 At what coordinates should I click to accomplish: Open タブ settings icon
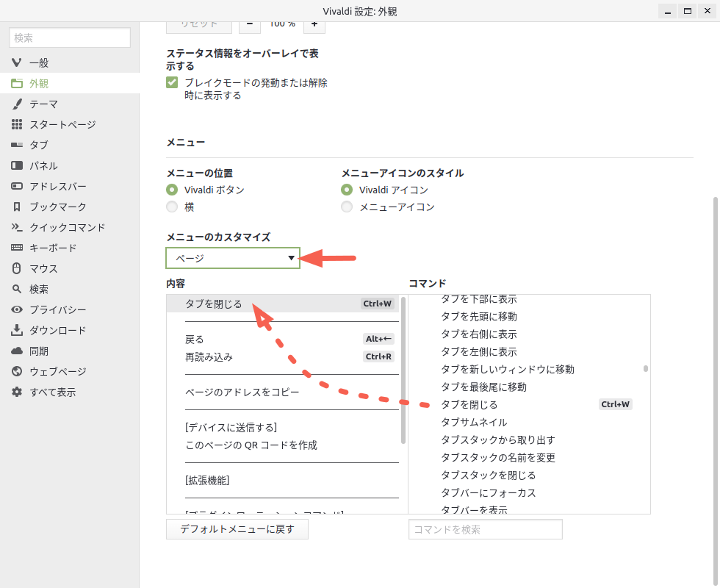point(16,145)
